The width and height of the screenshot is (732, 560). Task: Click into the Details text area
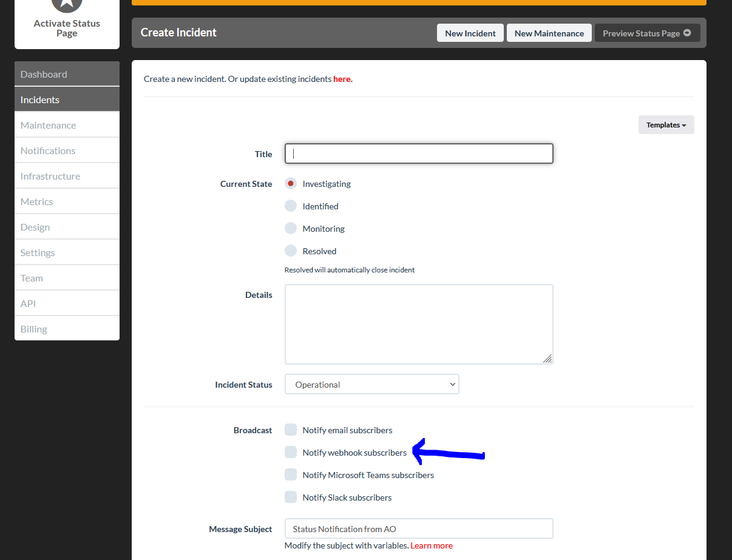coord(418,324)
